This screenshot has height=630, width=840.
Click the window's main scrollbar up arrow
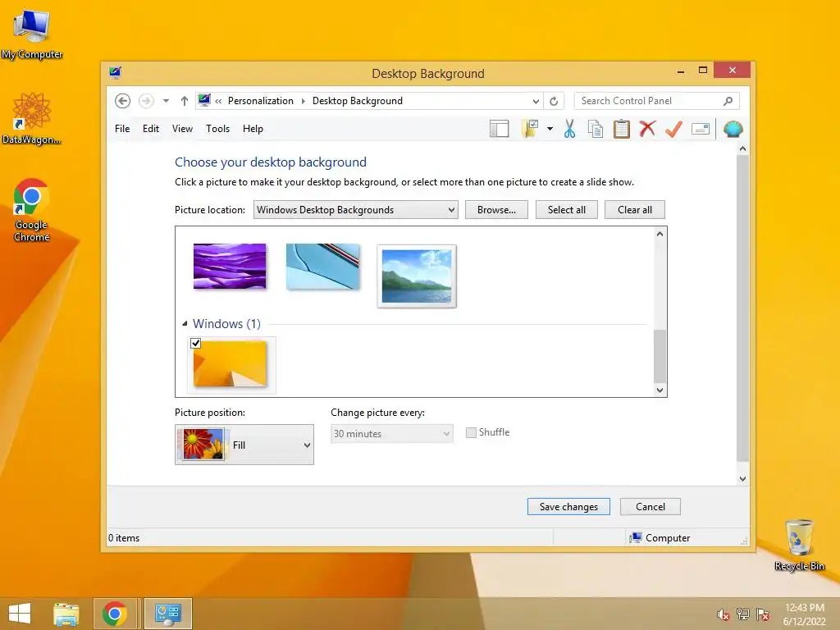point(742,148)
